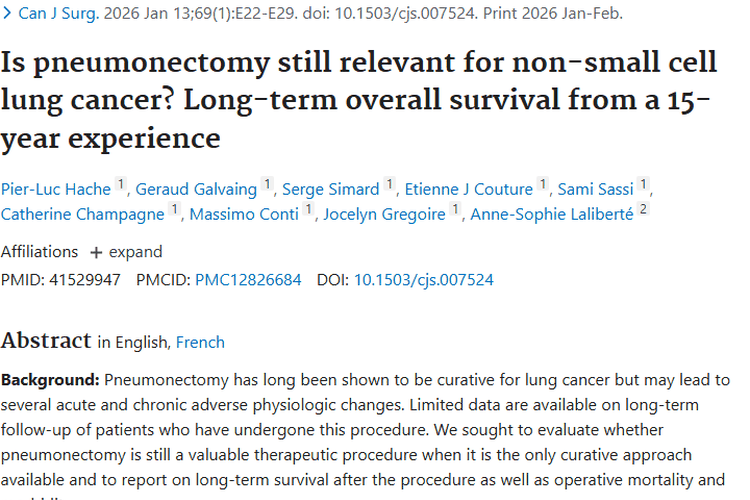Open author Geraud Galvaing's link
The width and height of the screenshot is (750, 500).
pos(196,189)
